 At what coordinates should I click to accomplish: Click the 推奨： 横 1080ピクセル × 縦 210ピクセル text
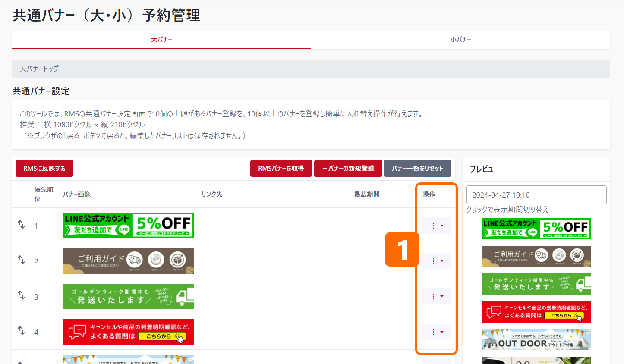click(82, 125)
